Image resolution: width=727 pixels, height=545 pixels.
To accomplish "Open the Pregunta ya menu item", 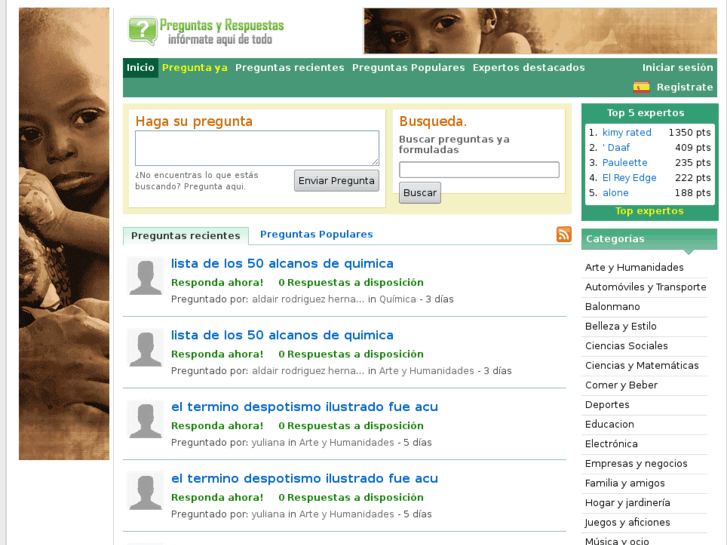I will (x=195, y=68).
